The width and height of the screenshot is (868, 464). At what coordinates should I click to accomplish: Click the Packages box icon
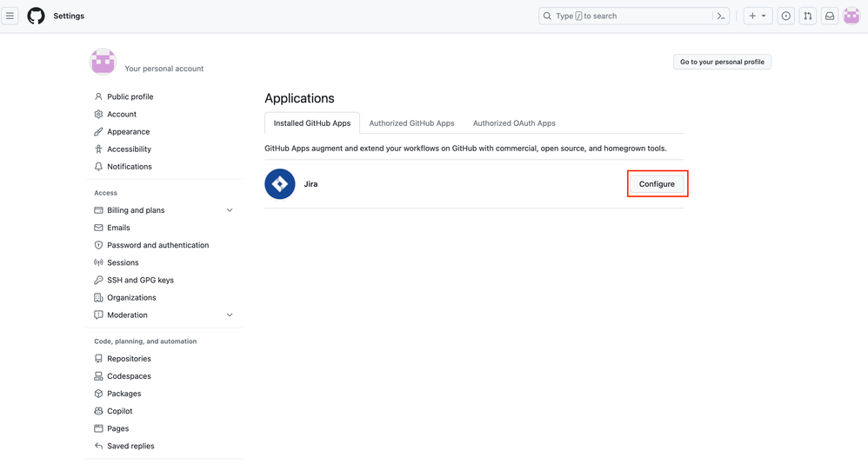(x=98, y=394)
